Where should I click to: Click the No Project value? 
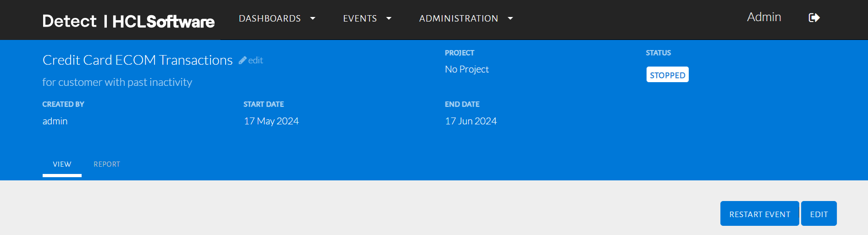(467, 69)
